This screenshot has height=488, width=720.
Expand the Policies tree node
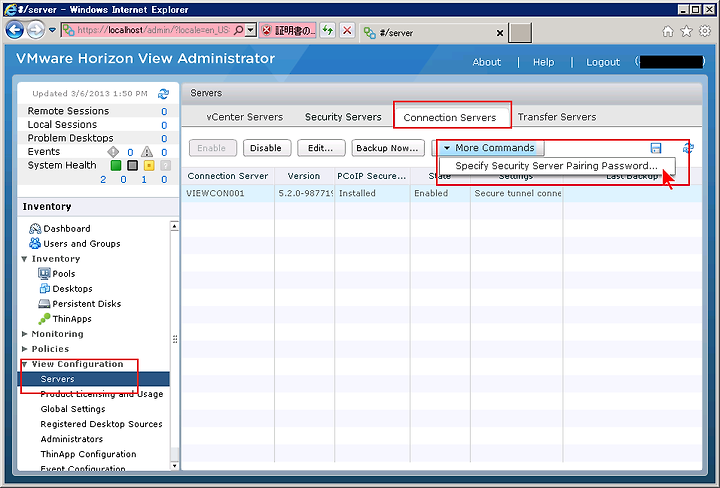click(x=24, y=349)
